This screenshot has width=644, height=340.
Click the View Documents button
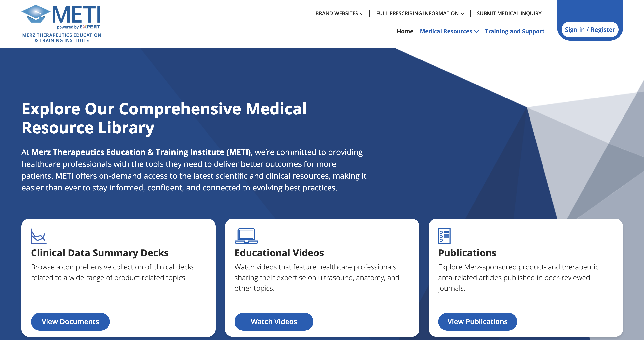[70, 321]
